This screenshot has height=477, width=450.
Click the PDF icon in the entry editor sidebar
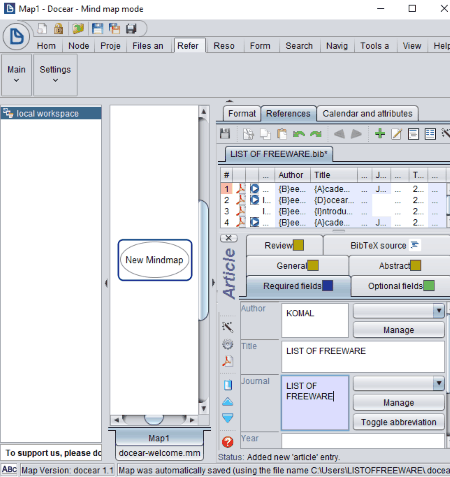(x=228, y=361)
